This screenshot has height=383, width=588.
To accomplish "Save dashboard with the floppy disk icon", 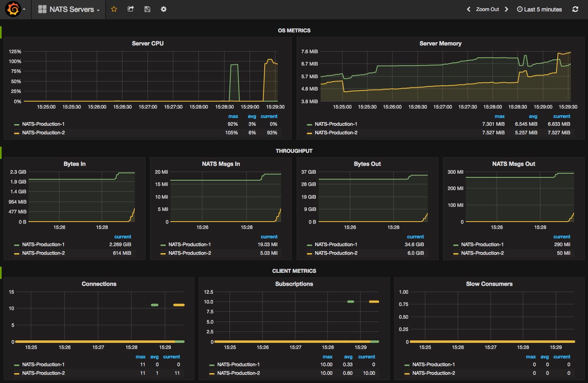I will pos(147,9).
